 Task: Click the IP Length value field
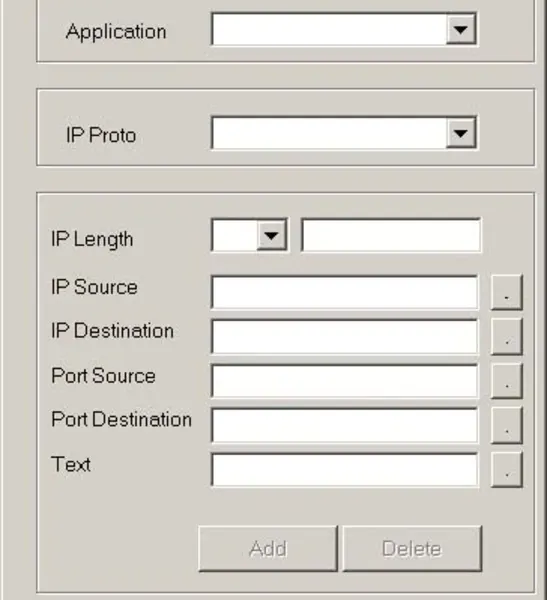[x=391, y=235]
